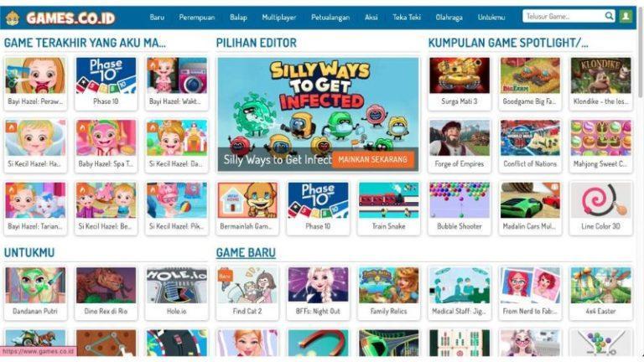Click the Games.co.id logo
The width and height of the screenshot is (644, 362).
(60, 18)
